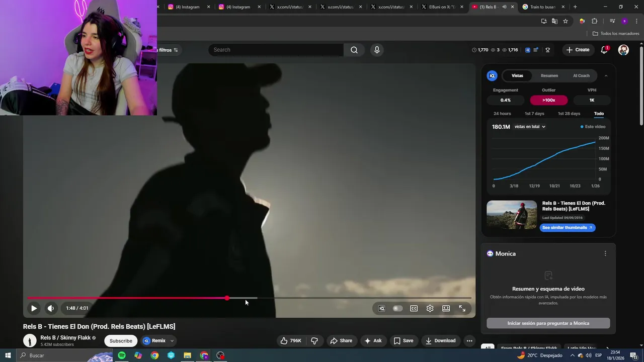Select the Todo time range

click(599, 114)
